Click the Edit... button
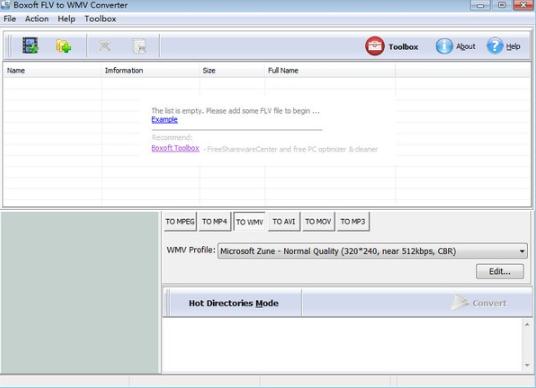 [x=500, y=271]
